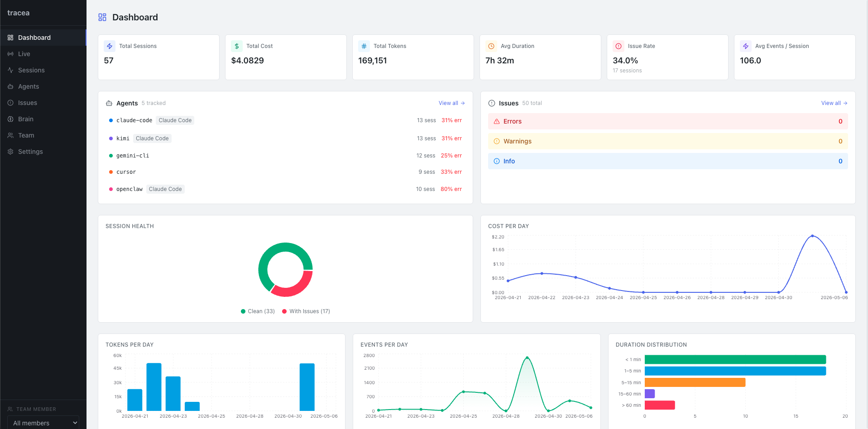The height and width of the screenshot is (429, 868).
Task: Click the Claude Code tag next to openclaw
Action: pos(165,189)
